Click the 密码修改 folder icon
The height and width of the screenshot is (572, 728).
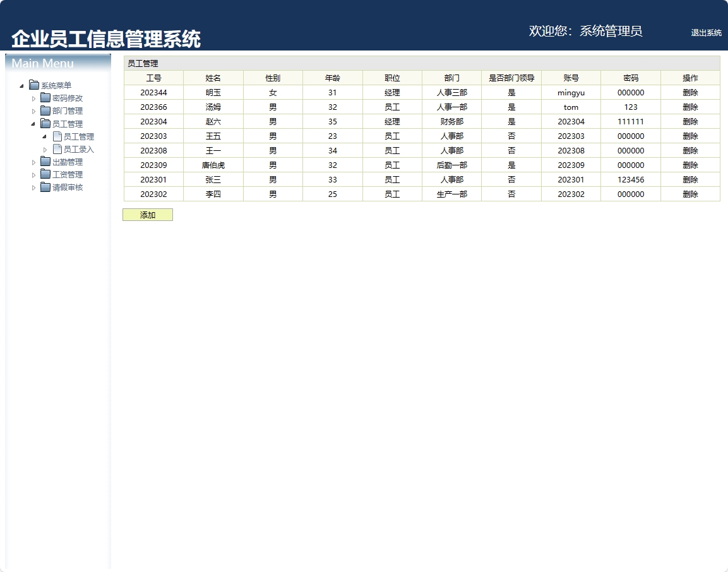pos(45,98)
